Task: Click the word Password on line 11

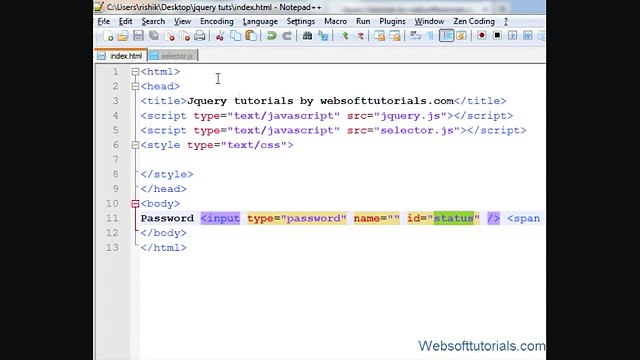Action: coord(167,218)
